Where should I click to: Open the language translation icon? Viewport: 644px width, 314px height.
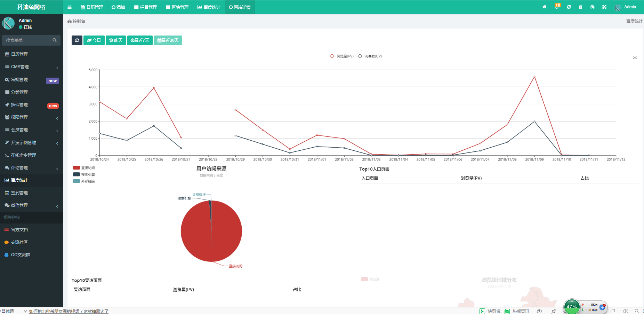click(x=592, y=7)
